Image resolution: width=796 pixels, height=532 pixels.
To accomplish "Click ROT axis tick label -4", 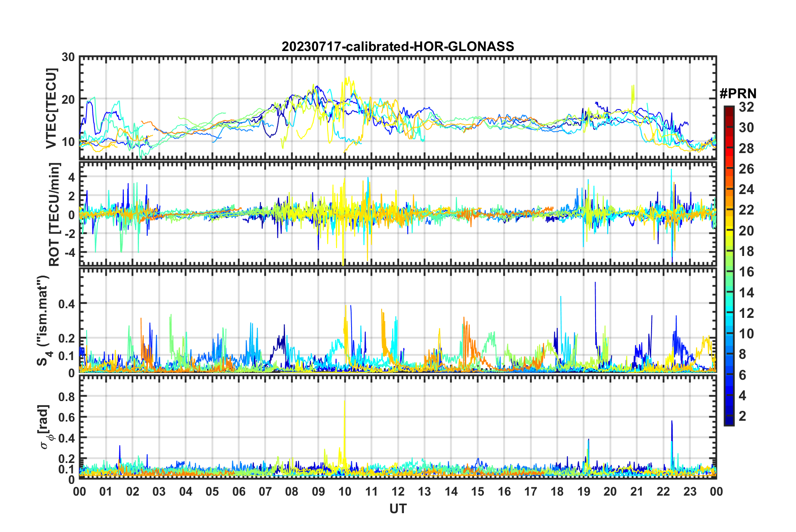I will [71, 253].
